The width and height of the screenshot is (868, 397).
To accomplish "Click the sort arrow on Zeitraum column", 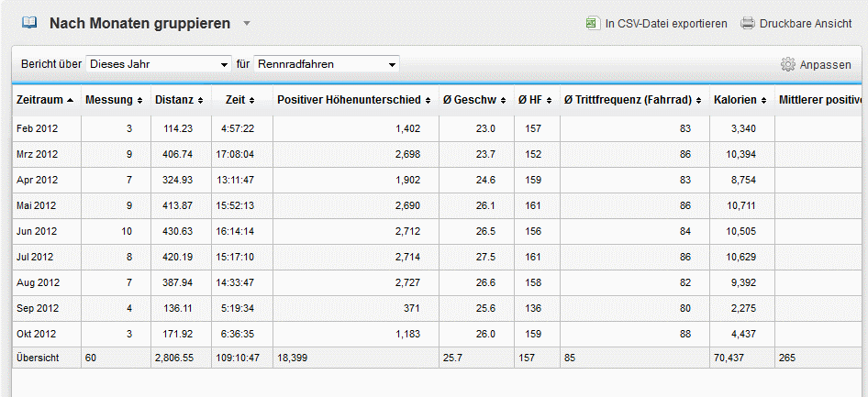I will 71,100.
